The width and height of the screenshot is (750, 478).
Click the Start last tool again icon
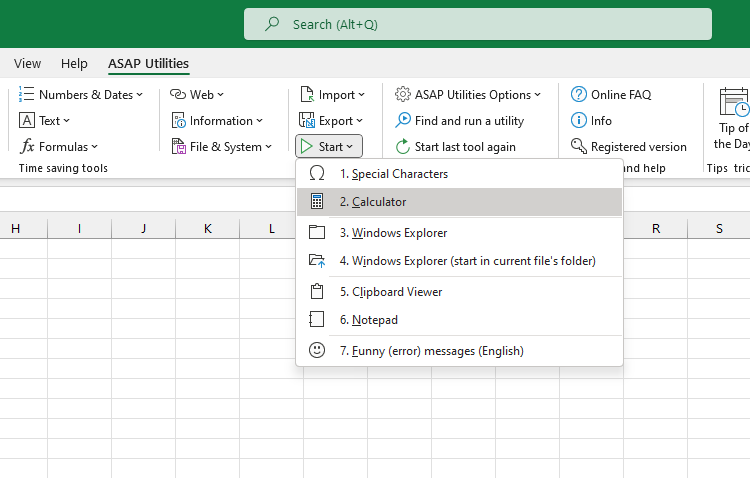tap(403, 146)
